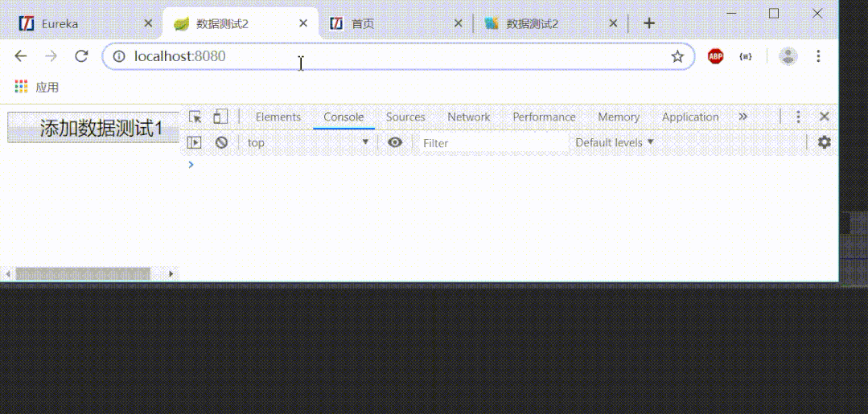Open the curly-braces extension icon
868x414 pixels.
[746, 56]
